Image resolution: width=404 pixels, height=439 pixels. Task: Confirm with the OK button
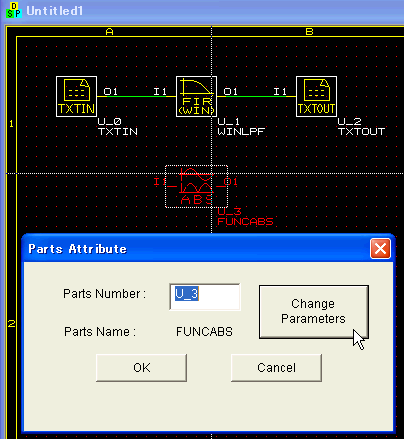[141, 368]
